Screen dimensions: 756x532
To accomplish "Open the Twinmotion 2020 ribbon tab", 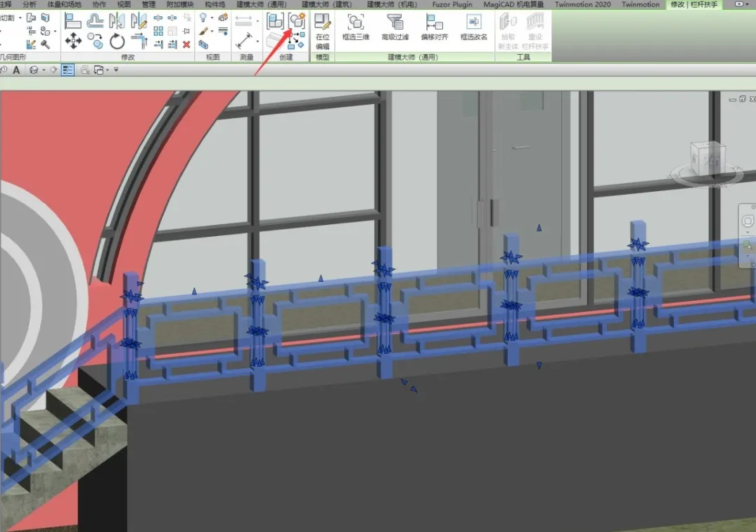I will (x=583, y=4).
